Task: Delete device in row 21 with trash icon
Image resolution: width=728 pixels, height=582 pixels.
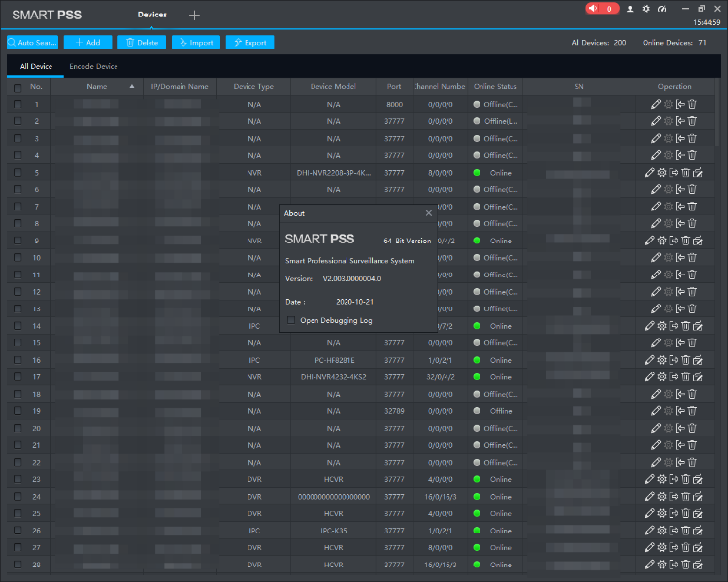Action: click(692, 445)
